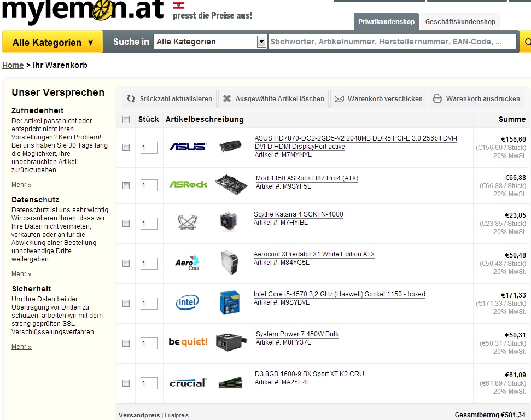Viewport: 531px width, 420px height.
Task: Toggle the select-all checkbox in table header
Action: pyautogui.click(x=126, y=119)
